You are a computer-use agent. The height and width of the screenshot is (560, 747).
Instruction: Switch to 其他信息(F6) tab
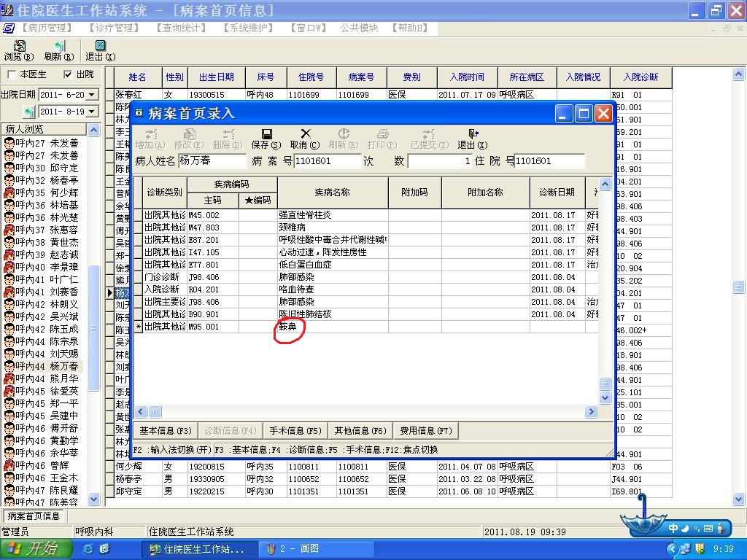coord(360,431)
